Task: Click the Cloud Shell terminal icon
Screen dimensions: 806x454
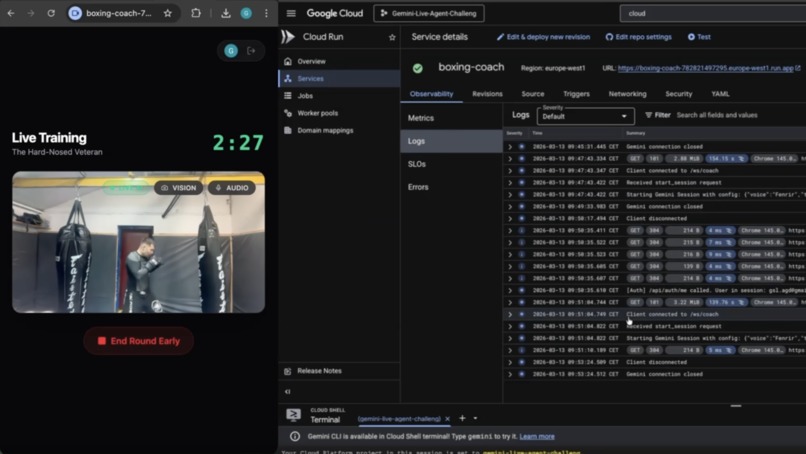Action: point(294,415)
